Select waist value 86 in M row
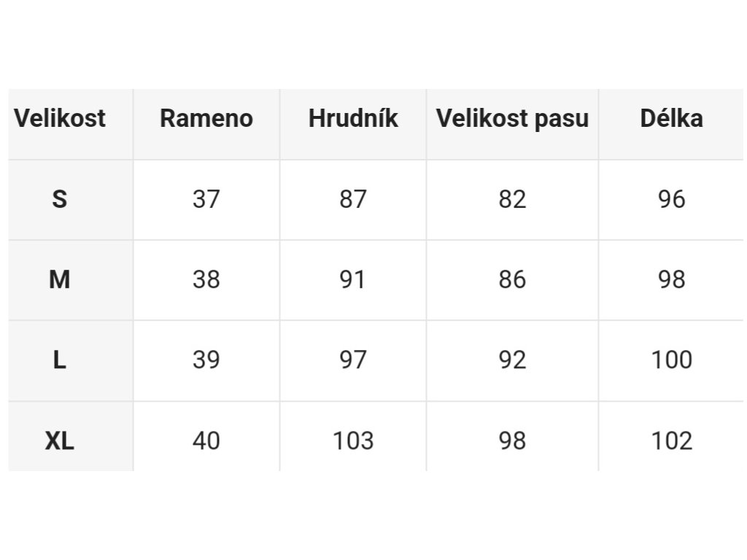The image size is (747, 560). tap(512, 279)
